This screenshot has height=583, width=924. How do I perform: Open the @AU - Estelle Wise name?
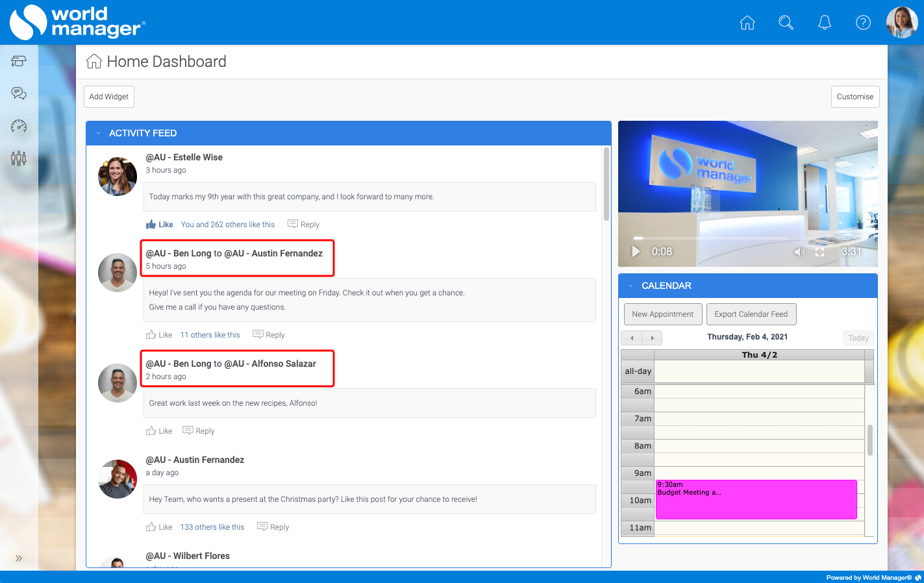[184, 157]
